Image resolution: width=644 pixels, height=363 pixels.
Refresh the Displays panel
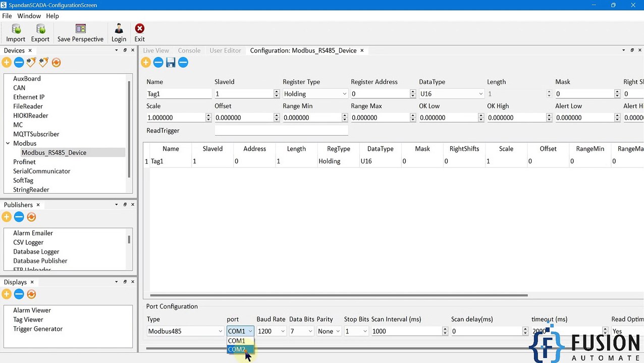click(31, 294)
